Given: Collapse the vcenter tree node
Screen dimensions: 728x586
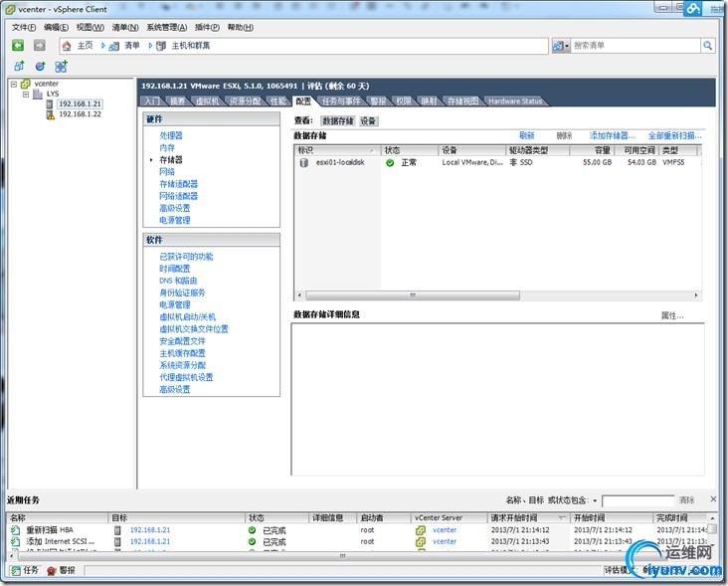Looking at the screenshot, I should [x=14, y=84].
